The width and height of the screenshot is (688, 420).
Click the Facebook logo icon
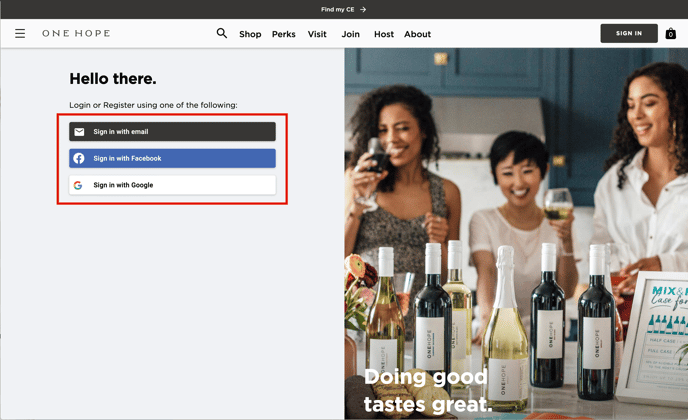pos(79,158)
